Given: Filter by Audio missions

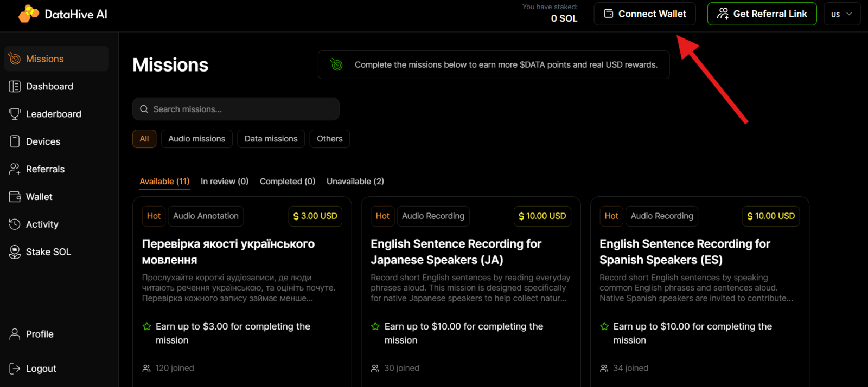Looking at the screenshot, I should tap(196, 139).
